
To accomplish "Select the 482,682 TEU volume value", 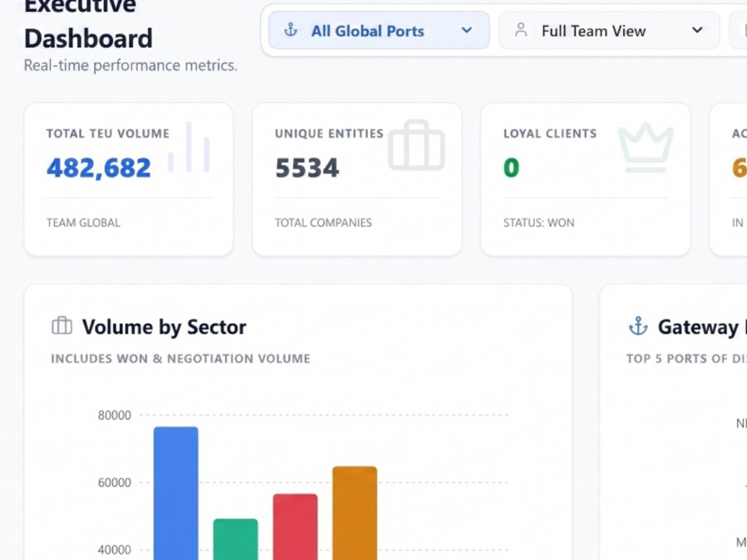I will (99, 167).
